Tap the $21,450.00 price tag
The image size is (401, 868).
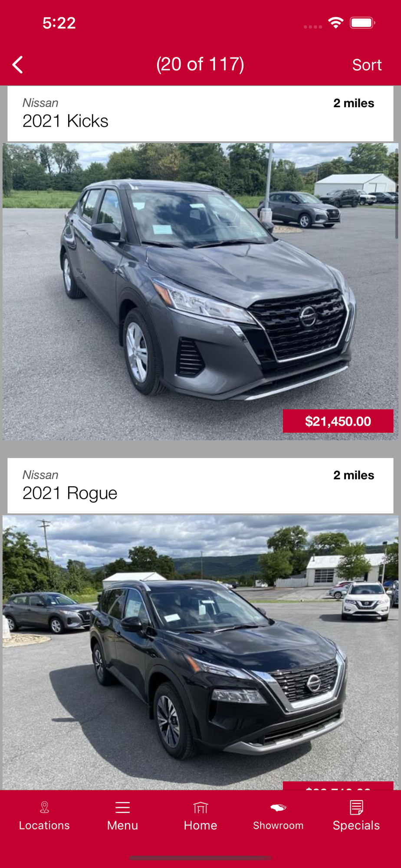tap(338, 421)
